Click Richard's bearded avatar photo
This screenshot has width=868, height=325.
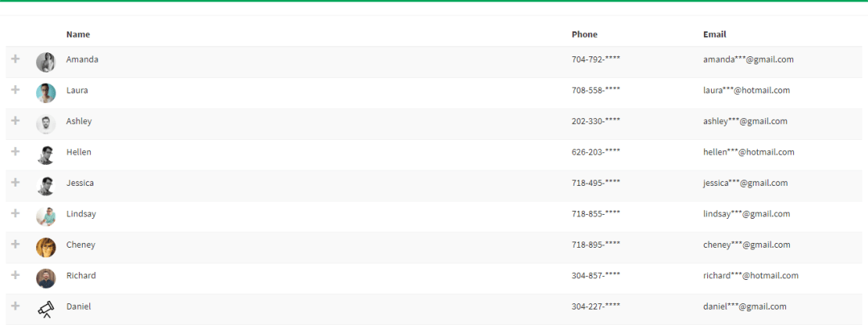coord(46,278)
